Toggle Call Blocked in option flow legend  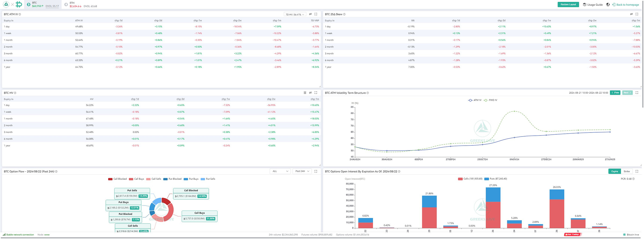coord(117,179)
